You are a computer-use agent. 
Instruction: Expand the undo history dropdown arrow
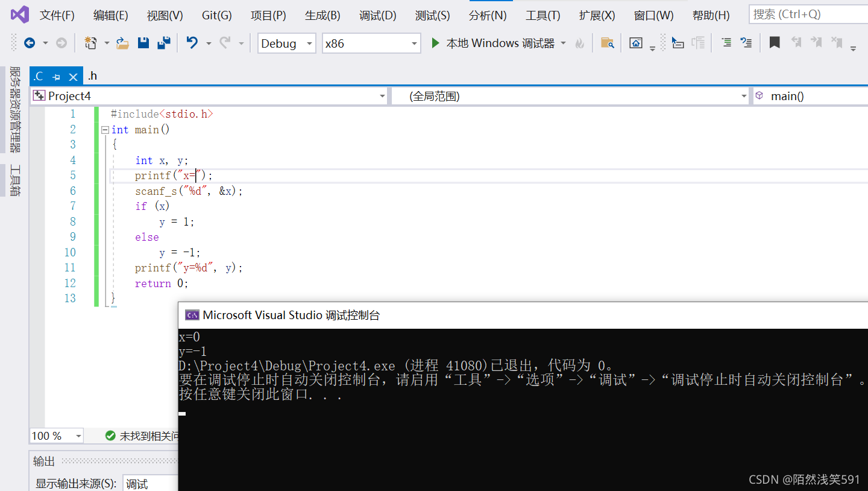pyautogui.click(x=209, y=43)
